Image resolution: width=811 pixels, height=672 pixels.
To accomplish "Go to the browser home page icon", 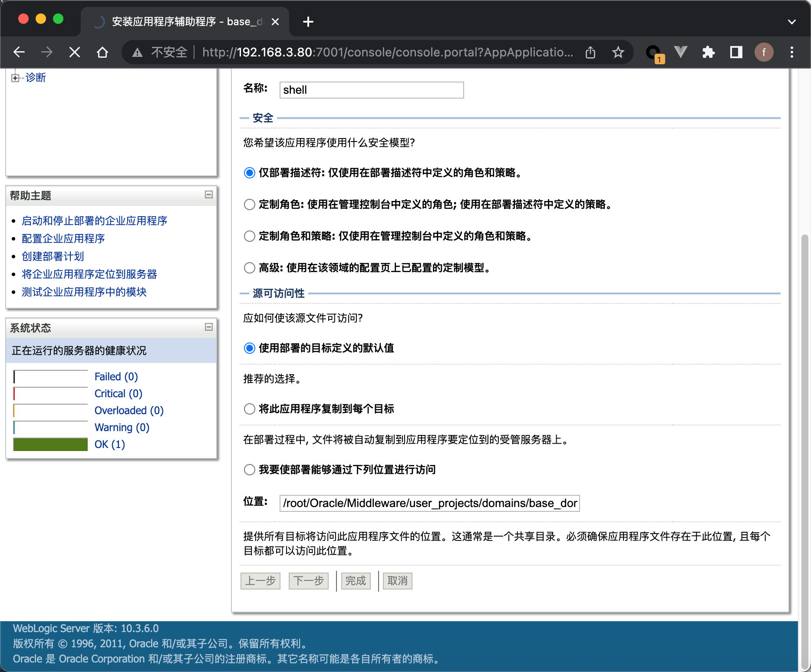I will coord(102,53).
